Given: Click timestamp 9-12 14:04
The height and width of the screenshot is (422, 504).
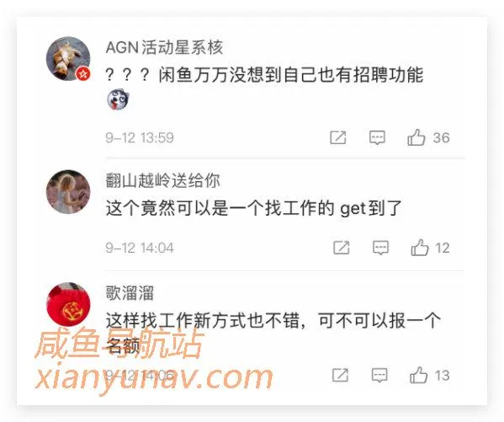Looking at the screenshot, I should (140, 248).
